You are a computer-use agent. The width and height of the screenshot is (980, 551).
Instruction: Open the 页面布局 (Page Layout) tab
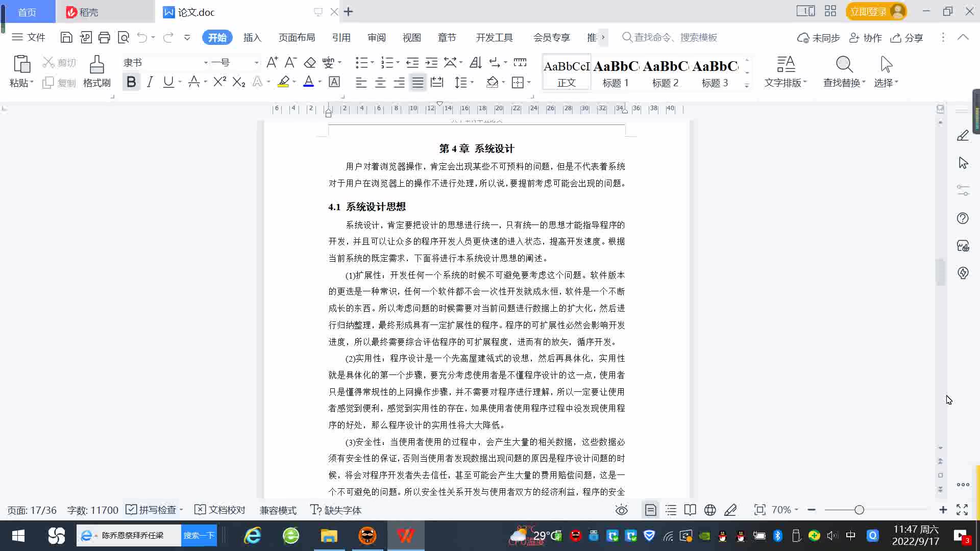(x=297, y=38)
